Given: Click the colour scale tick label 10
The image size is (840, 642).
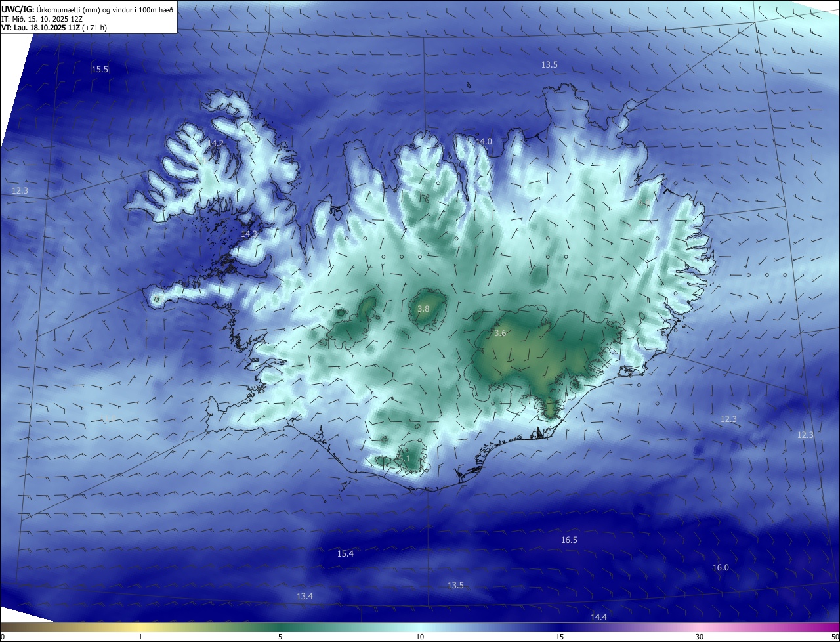Looking at the screenshot, I should (x=420, y=637).
